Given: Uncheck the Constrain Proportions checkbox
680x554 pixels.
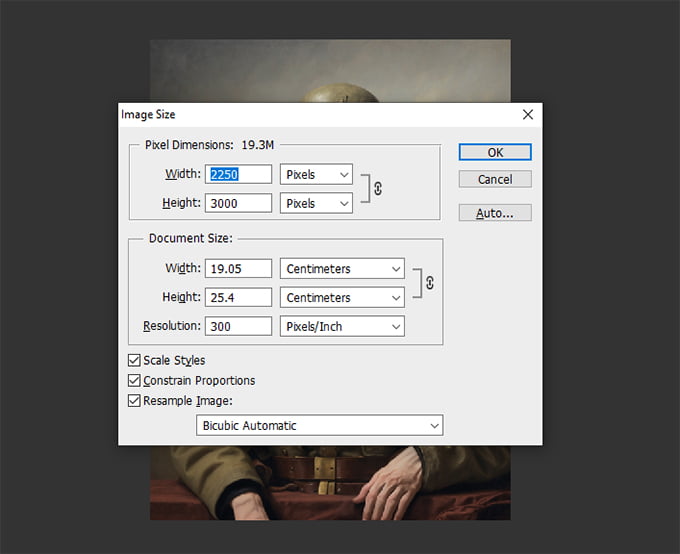Looking at the screenshot, I should tap(134, 380).
